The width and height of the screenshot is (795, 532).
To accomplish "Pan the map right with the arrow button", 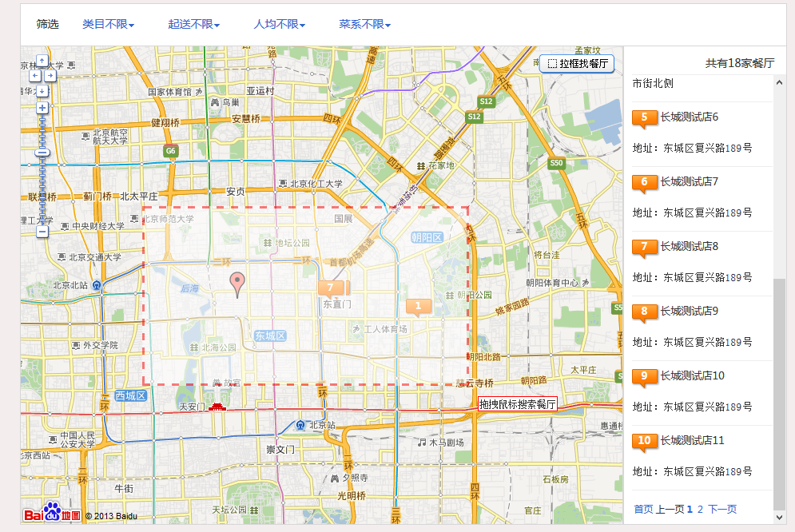I will coord(50,76).
